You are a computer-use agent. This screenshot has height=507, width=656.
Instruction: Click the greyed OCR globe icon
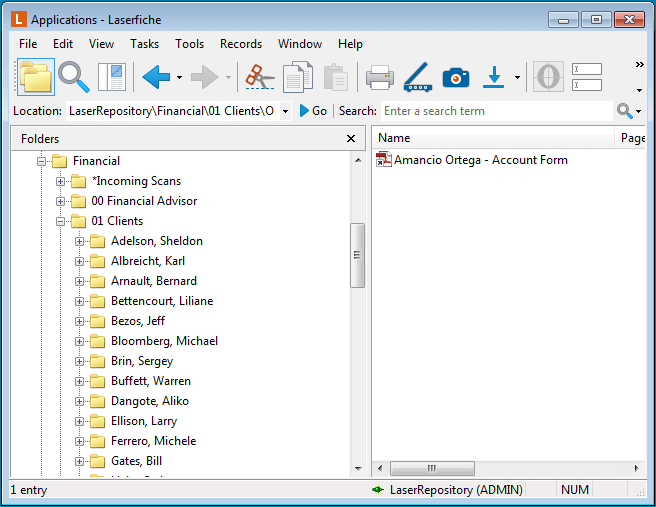click(x=548, y=77)
